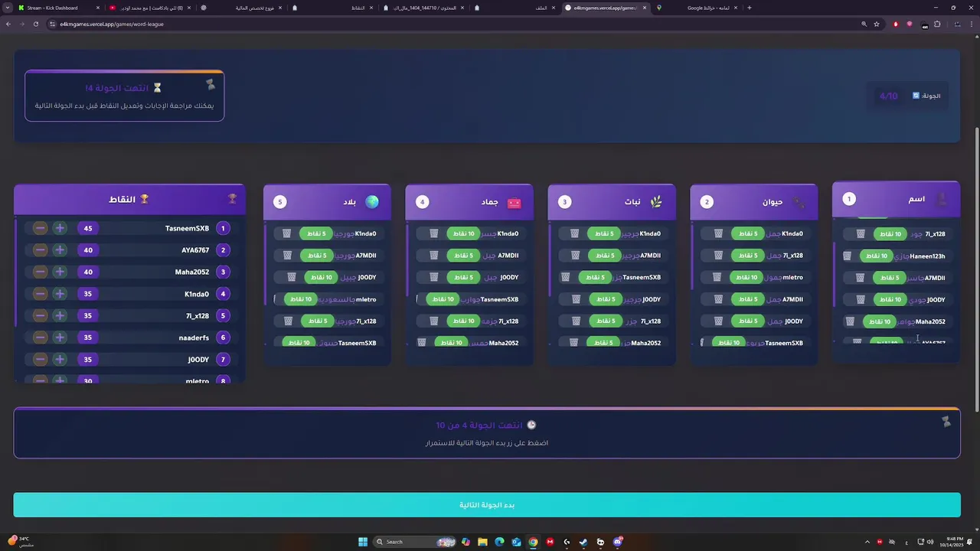The image size is (980, 551).
Task: Switch to الملف browser tab
Action: 515,8
